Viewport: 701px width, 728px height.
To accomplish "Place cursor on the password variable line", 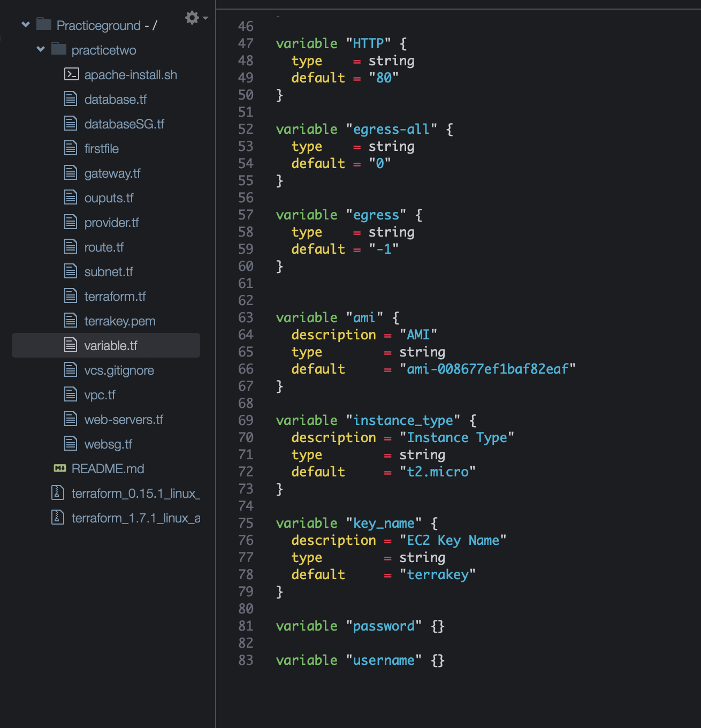I will point(384,626).
